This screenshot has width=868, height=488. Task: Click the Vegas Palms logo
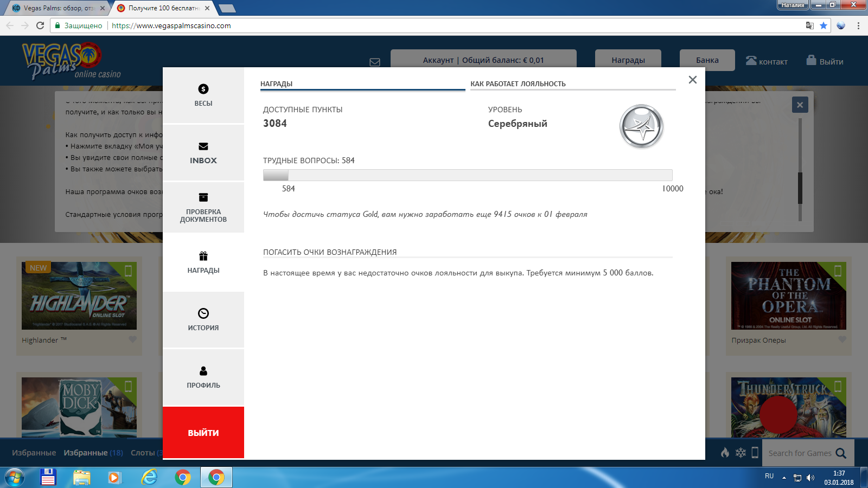point(71,60)
